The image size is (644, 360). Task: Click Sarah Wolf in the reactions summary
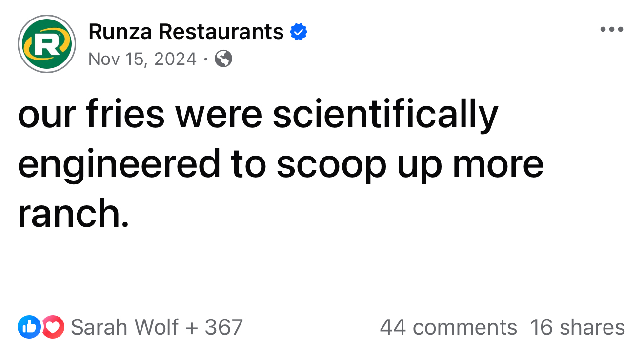pyautogui.click(x=124, y=327)
